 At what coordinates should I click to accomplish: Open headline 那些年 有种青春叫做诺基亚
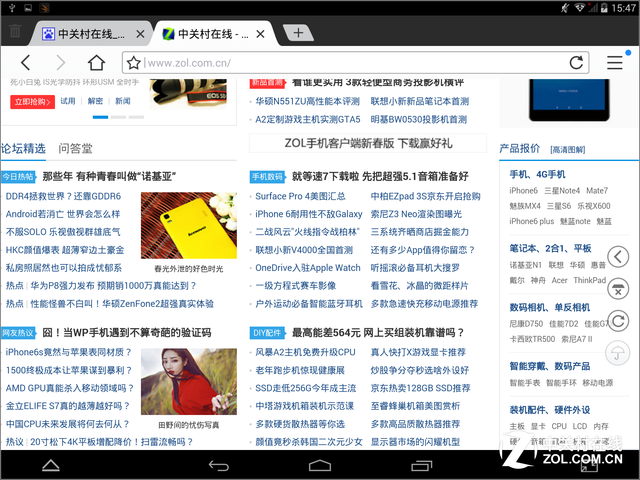tap(109, 176)
